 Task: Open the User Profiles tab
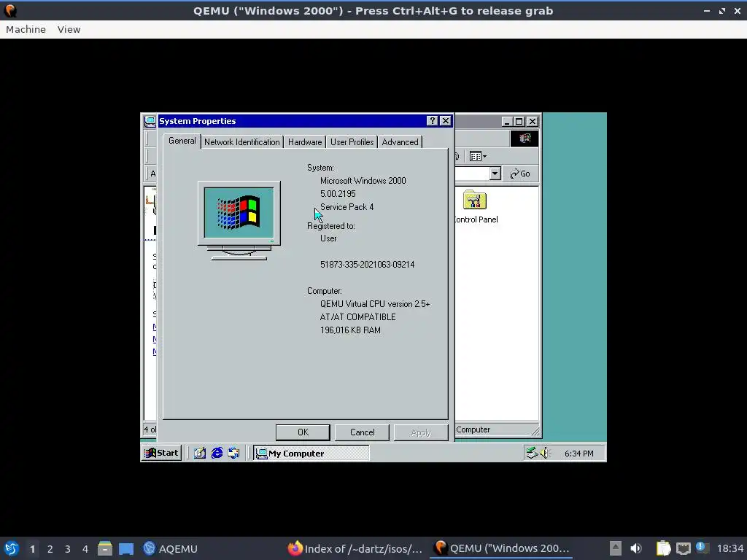tap(352, 142)
